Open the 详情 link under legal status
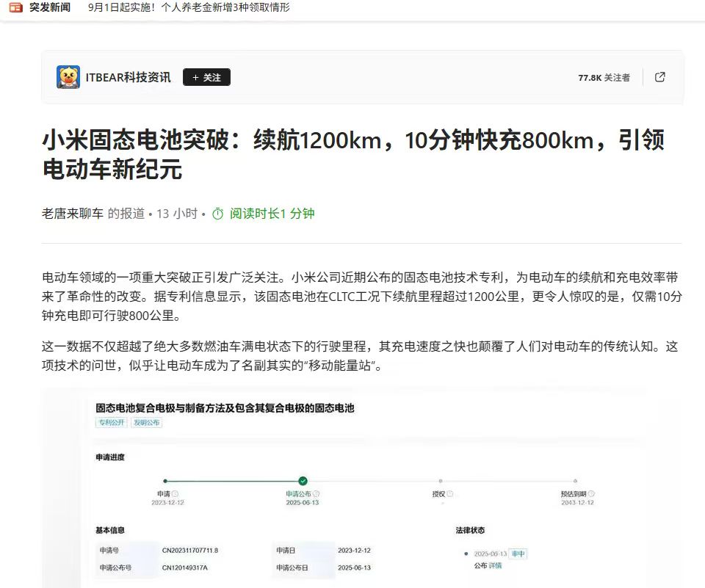Viewport: 705px width, 588px height. tap(496, 565)
